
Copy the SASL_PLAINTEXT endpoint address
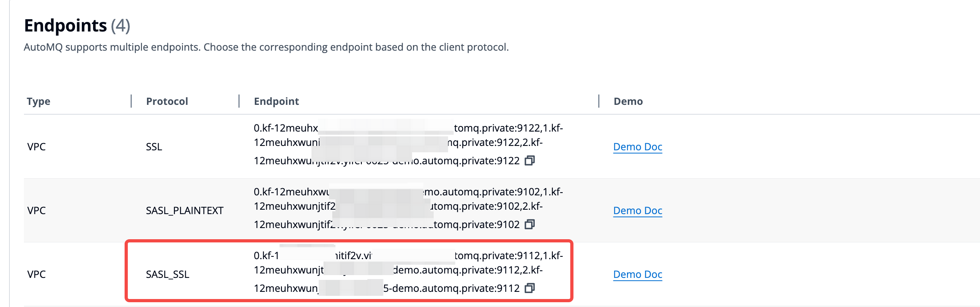click(x=530, y=224)
